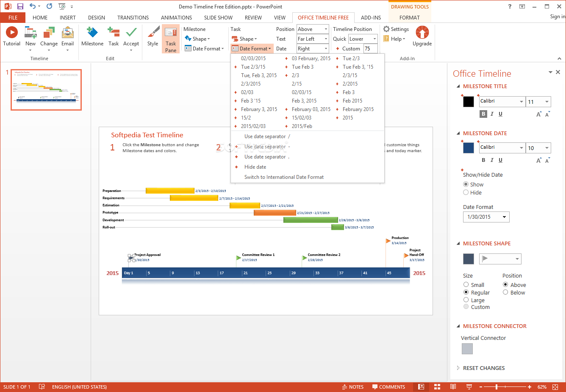This screenshot has height=392, width=566.
Task: Choose Custom milestone size
Action: pos(466,307)
